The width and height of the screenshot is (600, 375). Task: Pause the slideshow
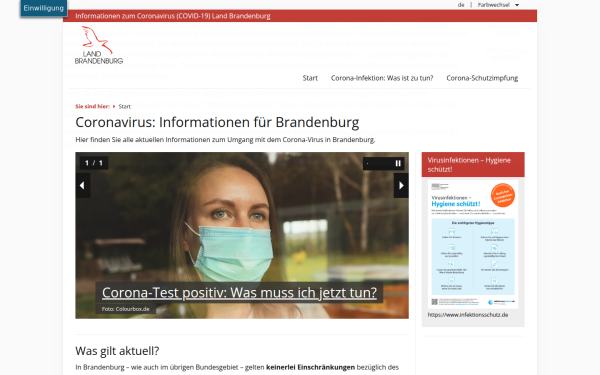[x=398, y=163]
